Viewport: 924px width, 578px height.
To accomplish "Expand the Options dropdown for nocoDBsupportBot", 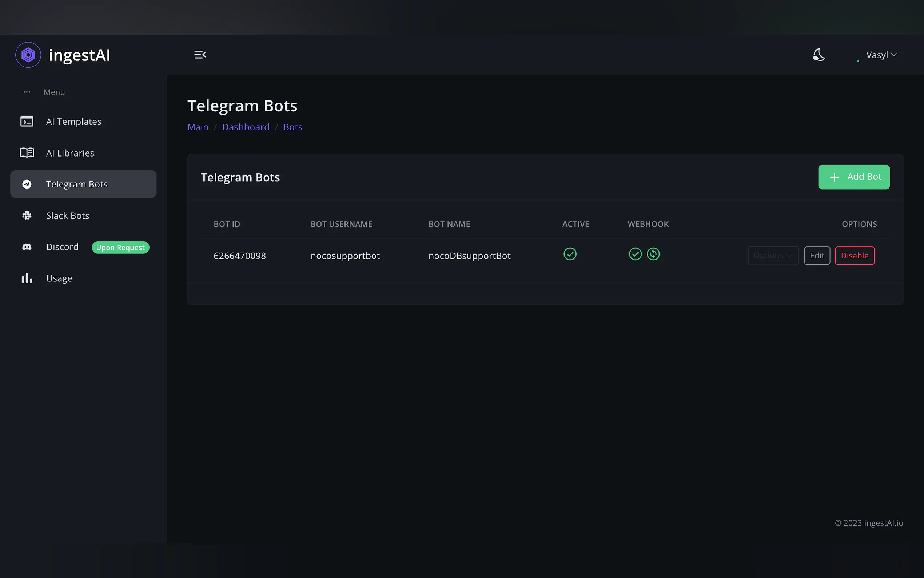I will pos(773,256).
